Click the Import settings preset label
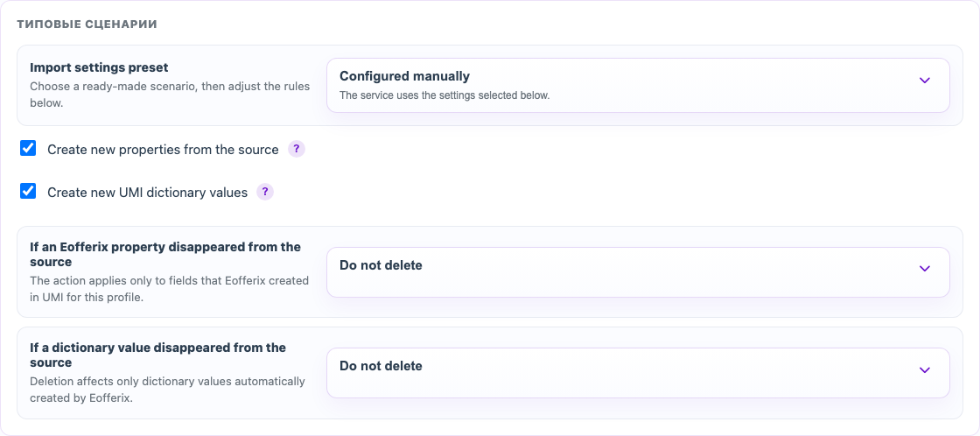 click(x=100, y=67)
